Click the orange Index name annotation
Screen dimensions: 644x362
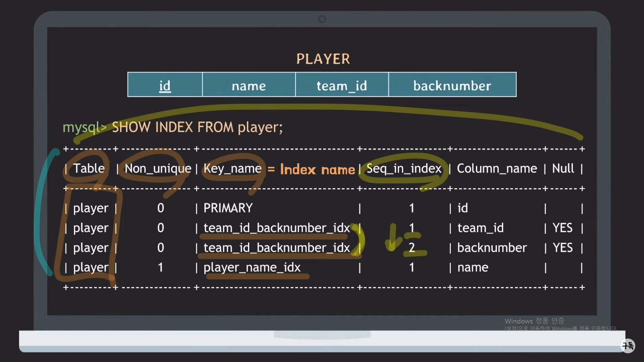coord(317,170)
